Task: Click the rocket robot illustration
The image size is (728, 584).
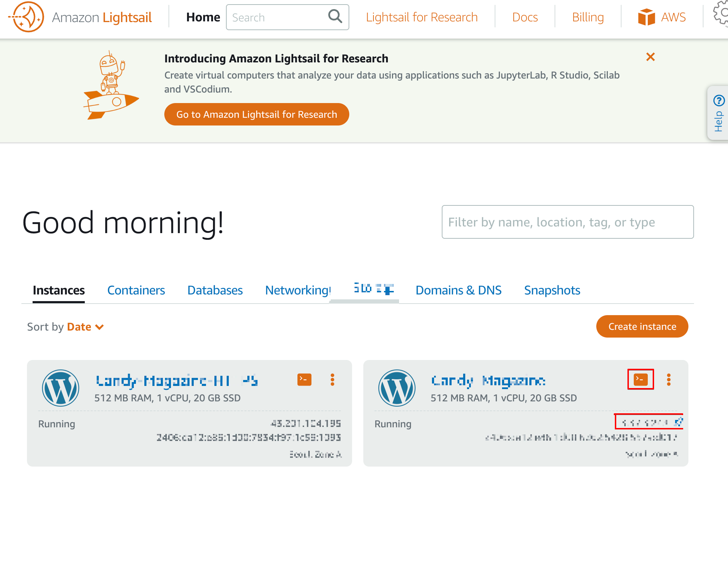Action: coord(111,86)
